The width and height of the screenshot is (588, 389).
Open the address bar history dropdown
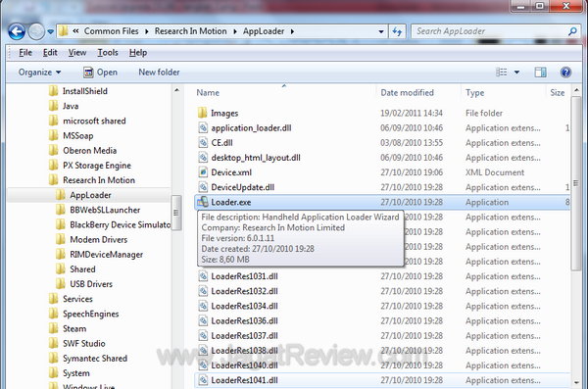click(381, 31)
